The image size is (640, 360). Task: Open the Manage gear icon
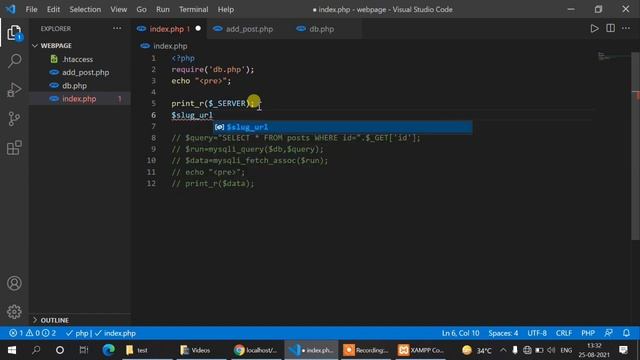point(14,312)
